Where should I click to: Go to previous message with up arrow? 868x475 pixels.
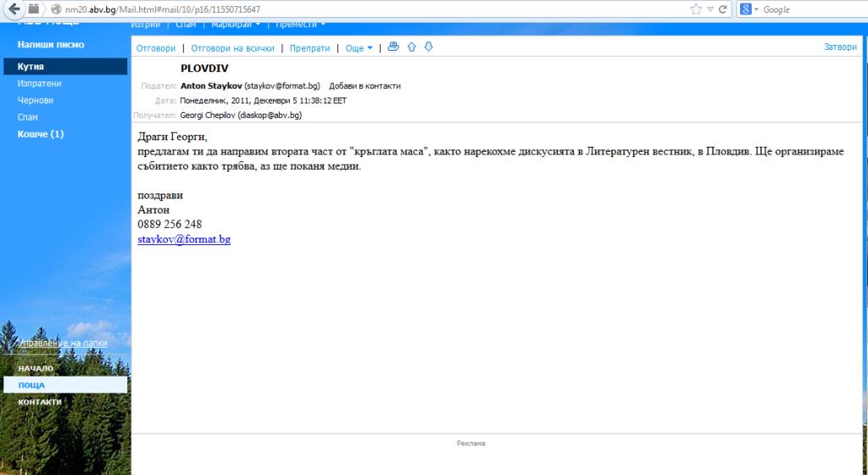(x=411, y=47)
